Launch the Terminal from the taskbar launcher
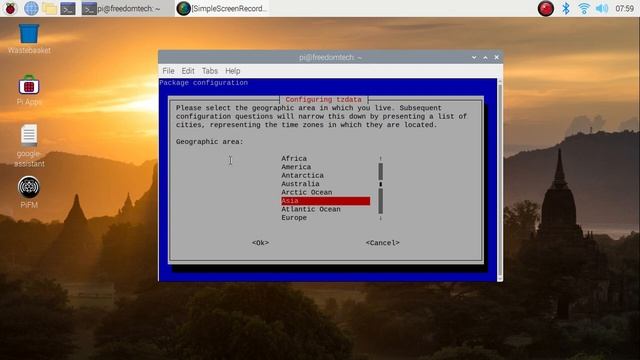The width and height of the screenshot is (640, 360). pos(68,8)
